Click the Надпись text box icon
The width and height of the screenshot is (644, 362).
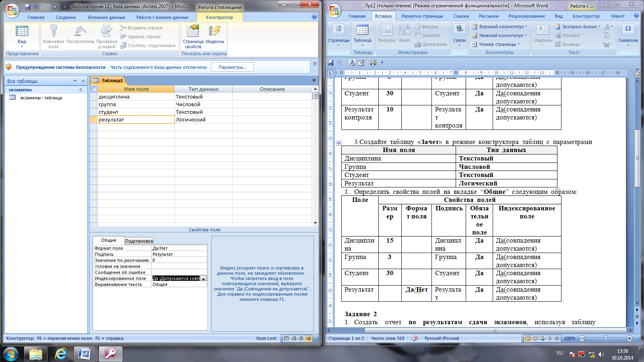click(543, 34)
